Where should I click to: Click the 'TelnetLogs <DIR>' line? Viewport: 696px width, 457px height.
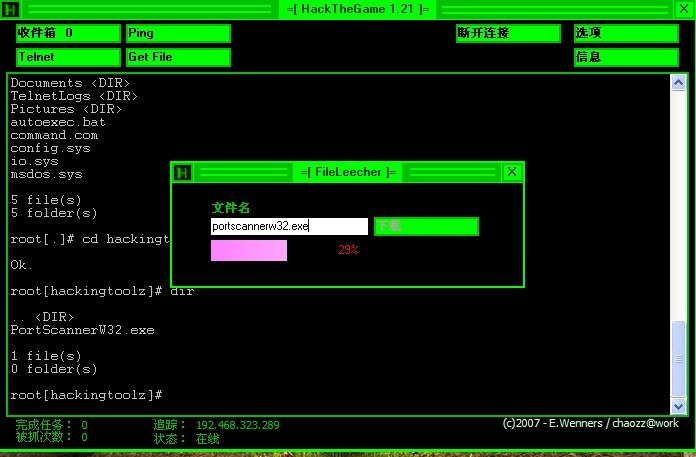(x=74, y=96)
